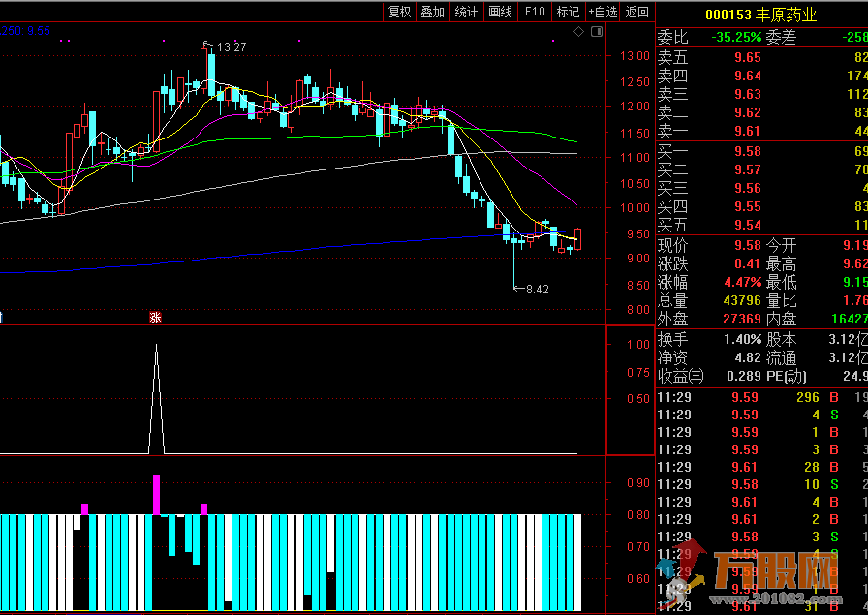Go back using the 返回 button
This screenshot has width=868, height=615.
(636, 12)
